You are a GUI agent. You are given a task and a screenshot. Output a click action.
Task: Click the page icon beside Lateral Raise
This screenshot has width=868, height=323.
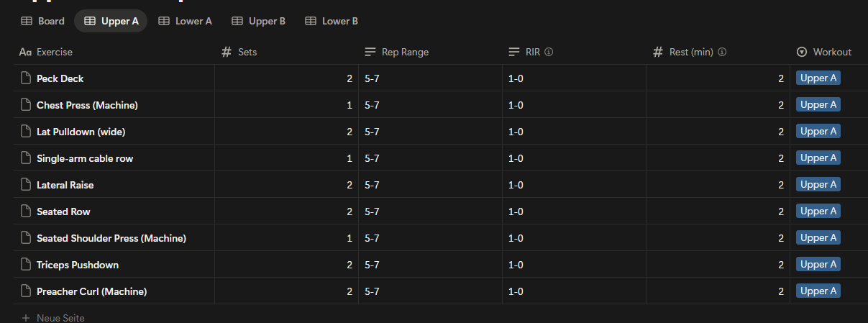(26, 185)
